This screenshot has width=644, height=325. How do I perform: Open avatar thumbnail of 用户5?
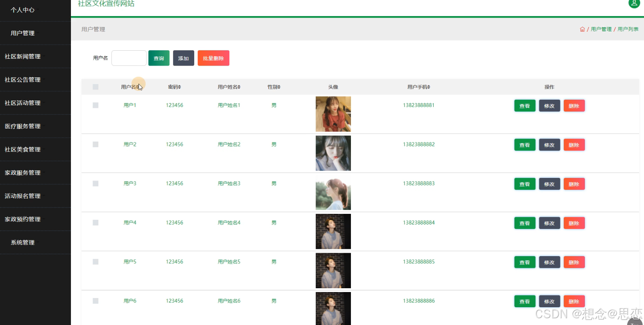point(333,270)
